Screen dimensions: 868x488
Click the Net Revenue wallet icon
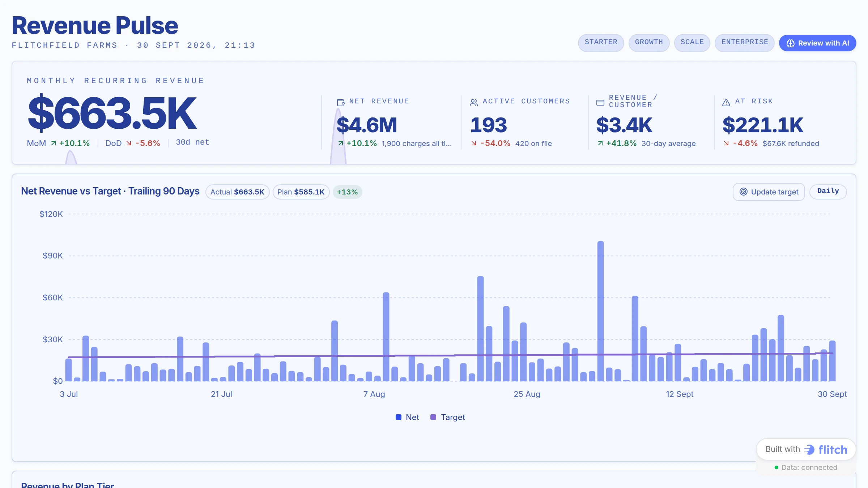(x=341, y=102)
